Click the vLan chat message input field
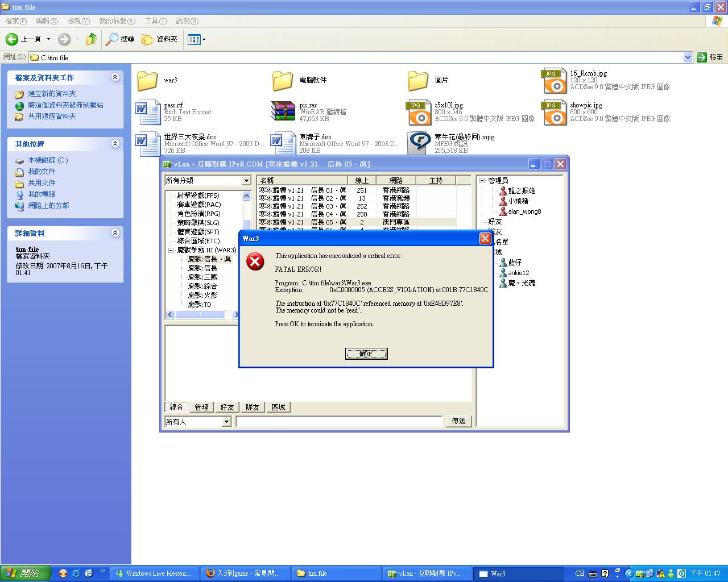Screen dimensions: 728x582 339,422
